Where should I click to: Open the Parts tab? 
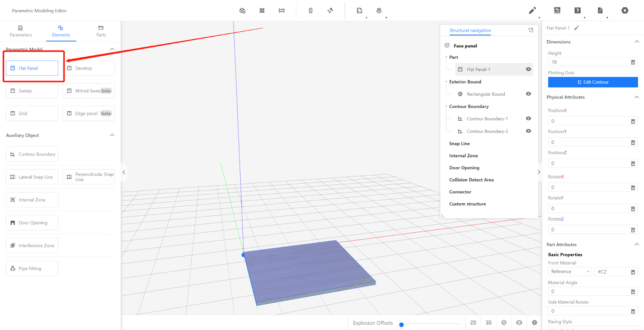point(101,31)
